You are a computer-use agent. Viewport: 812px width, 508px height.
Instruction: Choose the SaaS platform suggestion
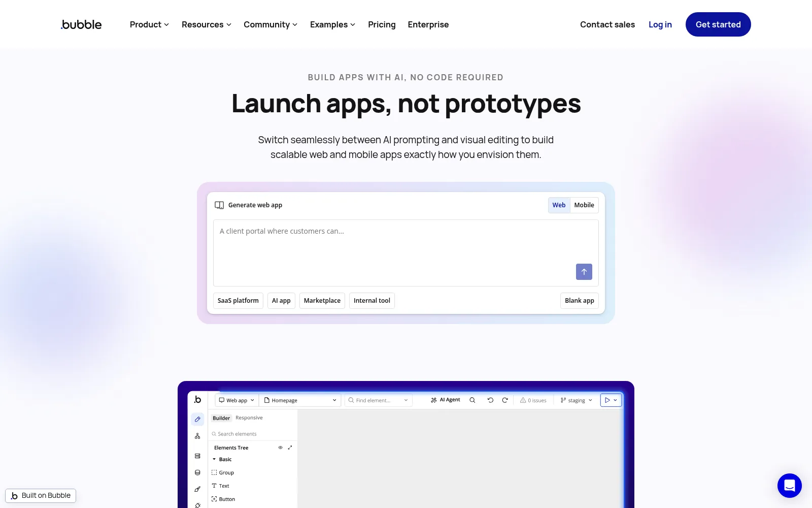click(238, 301)
